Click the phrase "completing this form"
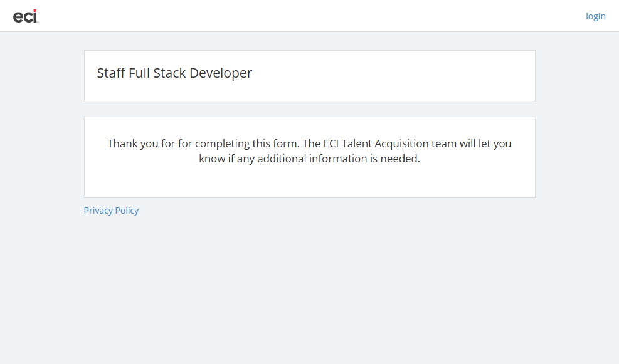Screen dimensions: 619x364 click(247, 143)
